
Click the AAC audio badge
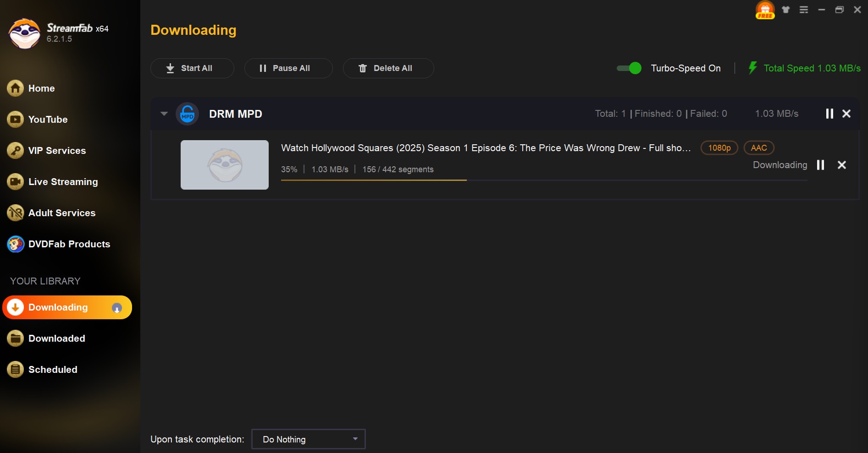tap(759, 148)
